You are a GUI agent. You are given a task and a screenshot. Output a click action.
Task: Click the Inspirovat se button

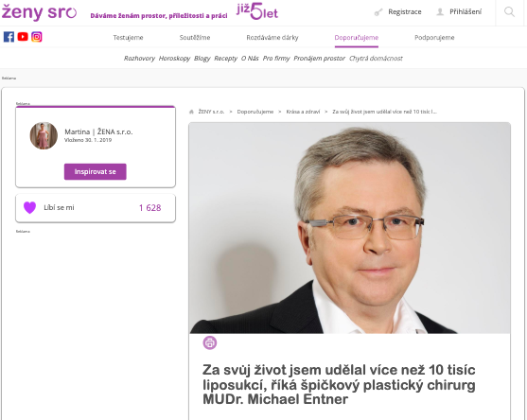tap(96, 172)
